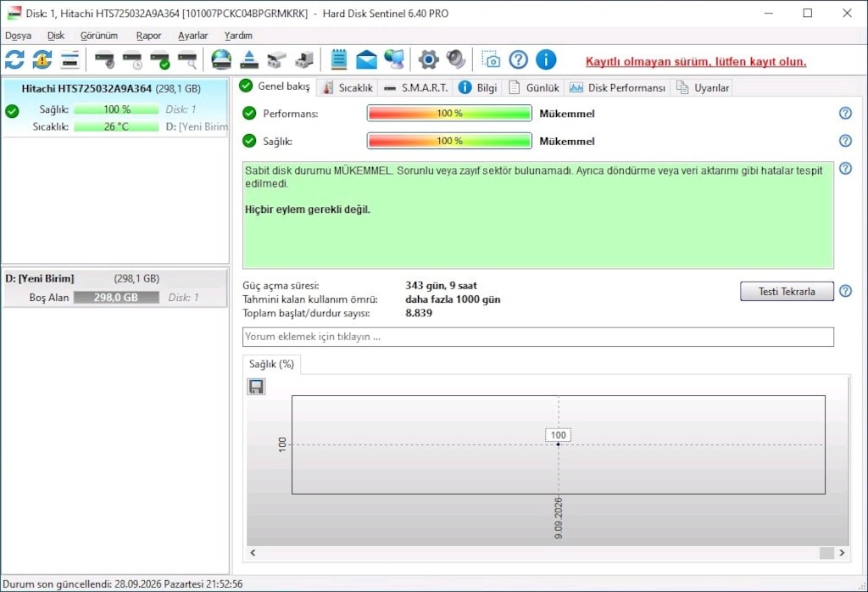Open the Ayarlar menu
868x592 pixels.
(x=192, y=36)
